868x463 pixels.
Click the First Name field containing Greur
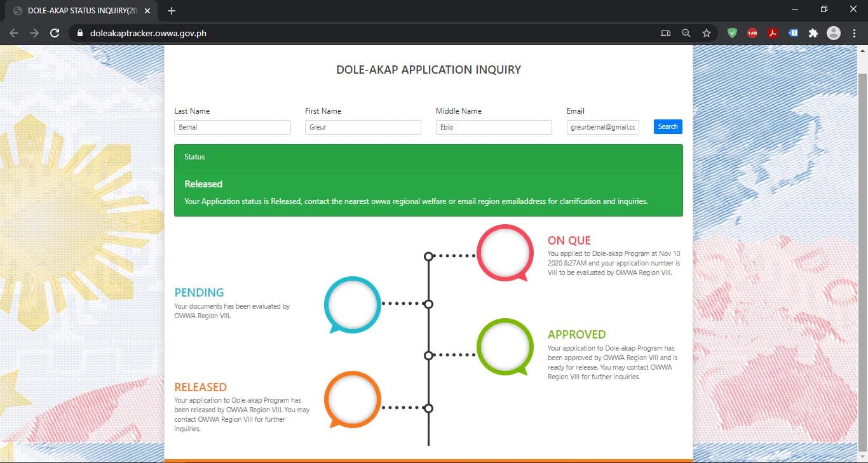pyautogui.click(x=363, y=127)
